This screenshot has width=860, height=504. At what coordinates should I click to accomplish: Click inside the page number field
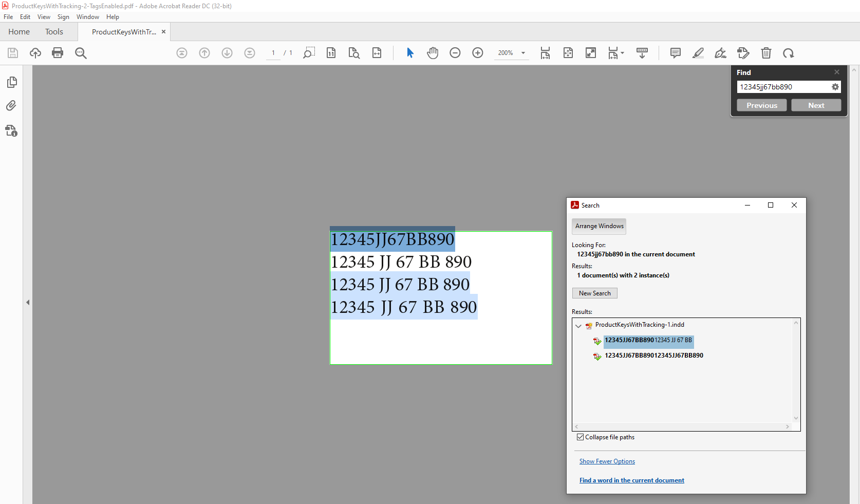click(273, 53)
